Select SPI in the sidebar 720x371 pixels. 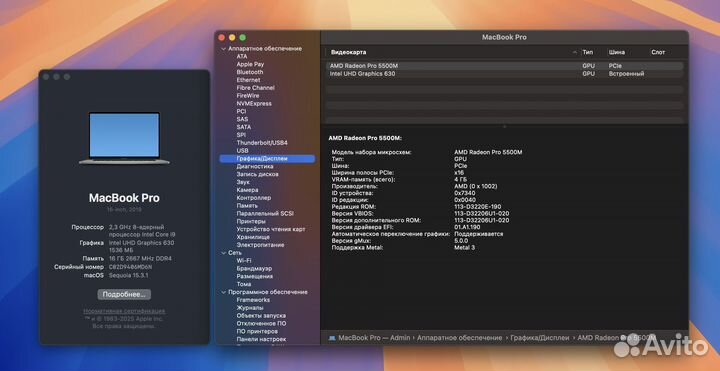241,135
